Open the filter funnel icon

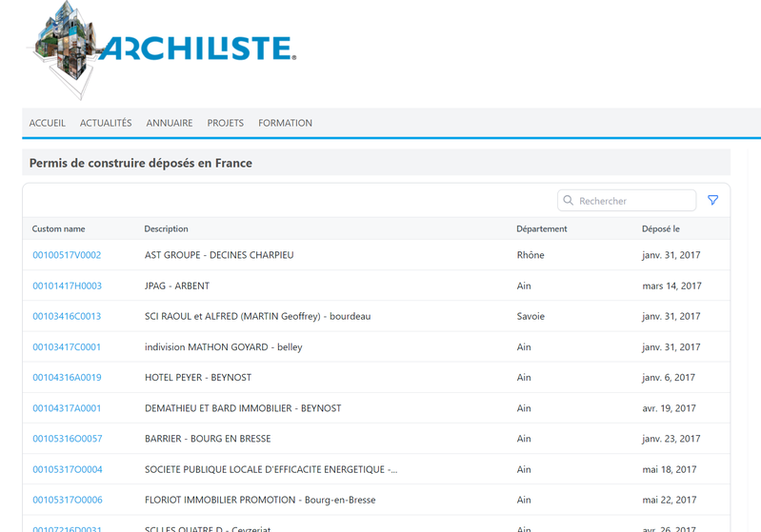712,200
